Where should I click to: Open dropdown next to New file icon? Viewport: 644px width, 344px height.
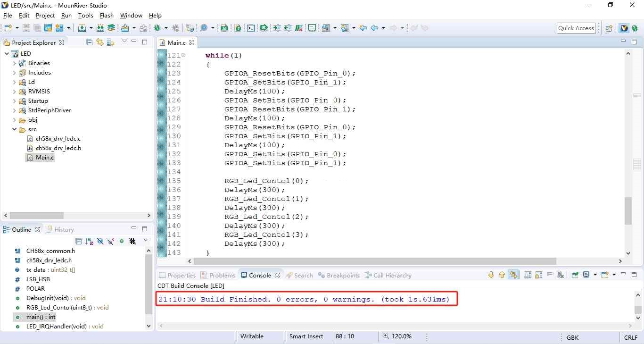[17, 28]
